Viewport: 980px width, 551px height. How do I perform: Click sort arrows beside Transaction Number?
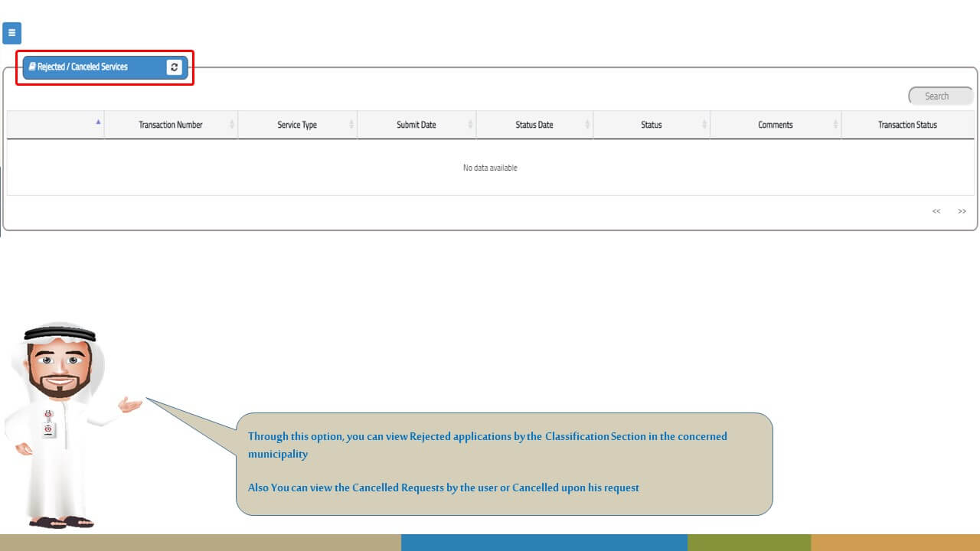pyautogui.click(x=232, y=125)
